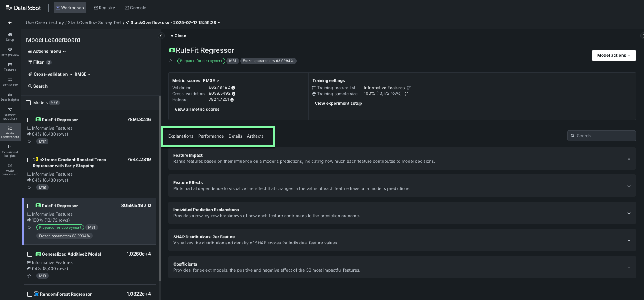Select the eXtreme Gradient Boosted Trees checkbox
The width and height of the screenshot is (644, 300).
coord(29,160)
